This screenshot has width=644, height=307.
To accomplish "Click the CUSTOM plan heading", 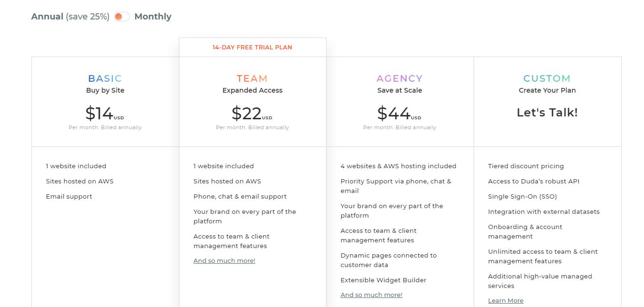I will [x=547, y=78].
